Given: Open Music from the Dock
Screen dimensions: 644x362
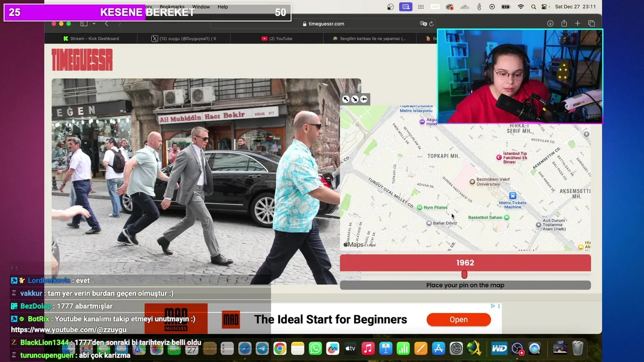Looking at the screenshot, I should pyautogui.click(x=368, y=348).
